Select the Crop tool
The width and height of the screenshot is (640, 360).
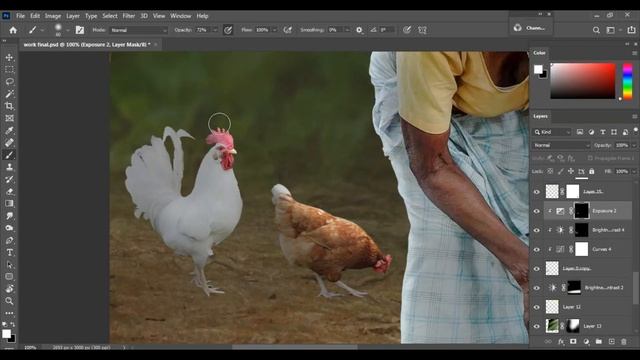9,106
